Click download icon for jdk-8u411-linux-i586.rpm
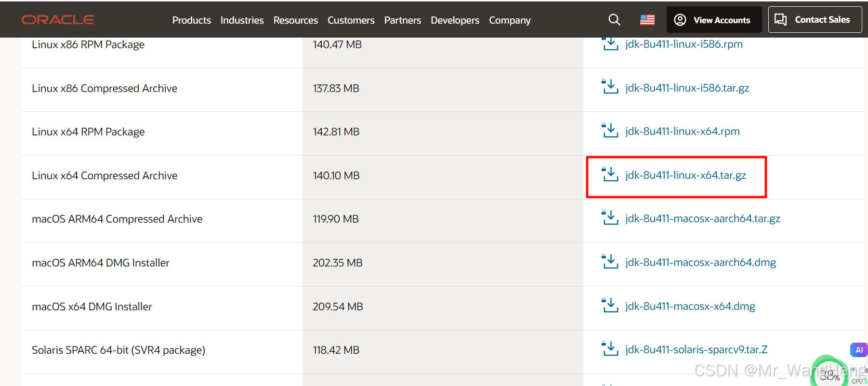The height and width of the screenshot is (386, 868). [x=610, y=43]
